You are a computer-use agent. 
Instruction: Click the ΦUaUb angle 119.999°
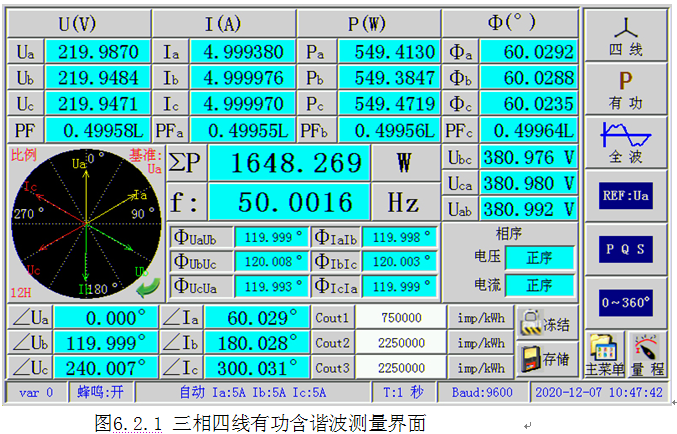click(272, 237)
